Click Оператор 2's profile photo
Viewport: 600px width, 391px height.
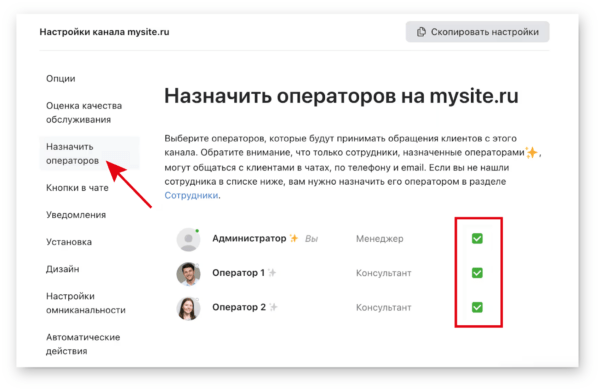[x=188, y=308]
